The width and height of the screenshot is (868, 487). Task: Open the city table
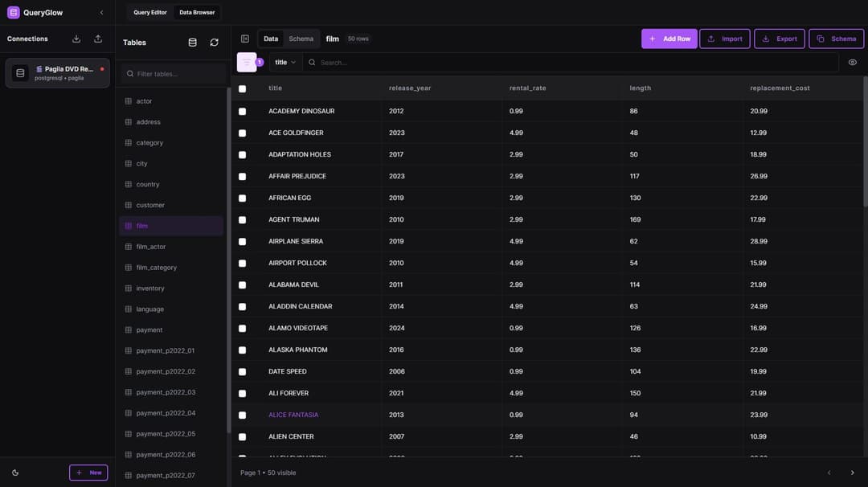171,164
